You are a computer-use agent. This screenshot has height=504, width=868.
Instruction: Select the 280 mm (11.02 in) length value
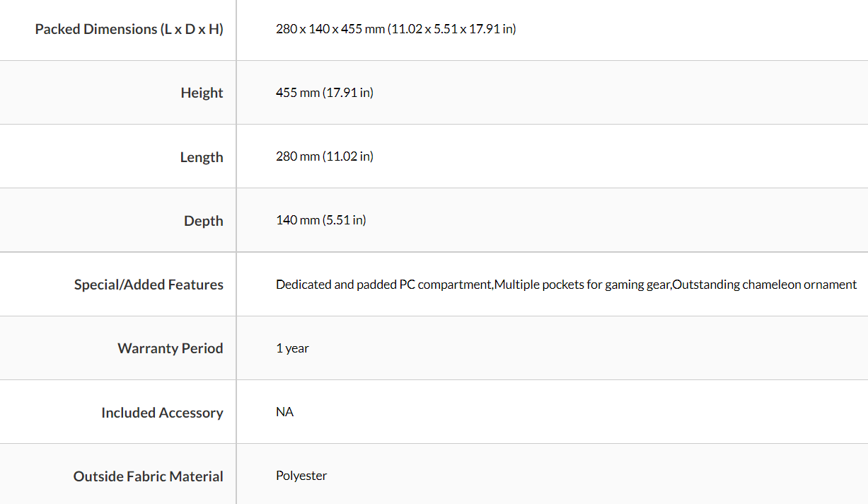point(324,156)
